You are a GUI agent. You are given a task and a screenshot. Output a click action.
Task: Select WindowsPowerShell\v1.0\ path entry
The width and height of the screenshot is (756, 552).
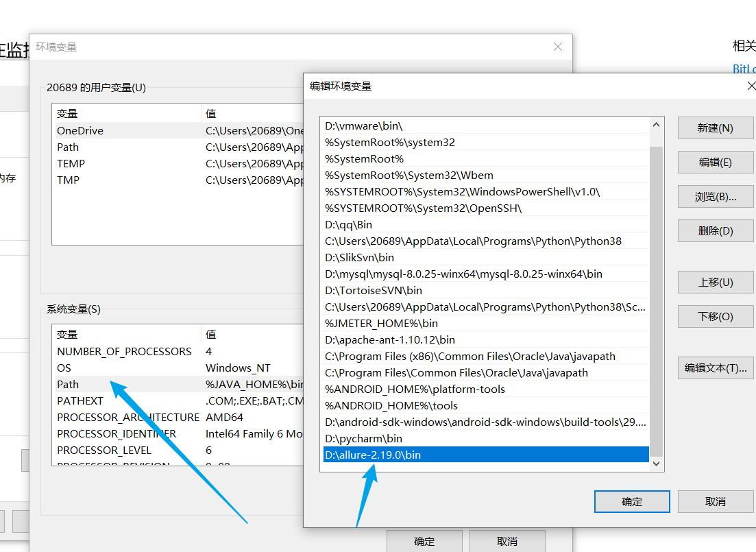(486, 191)
